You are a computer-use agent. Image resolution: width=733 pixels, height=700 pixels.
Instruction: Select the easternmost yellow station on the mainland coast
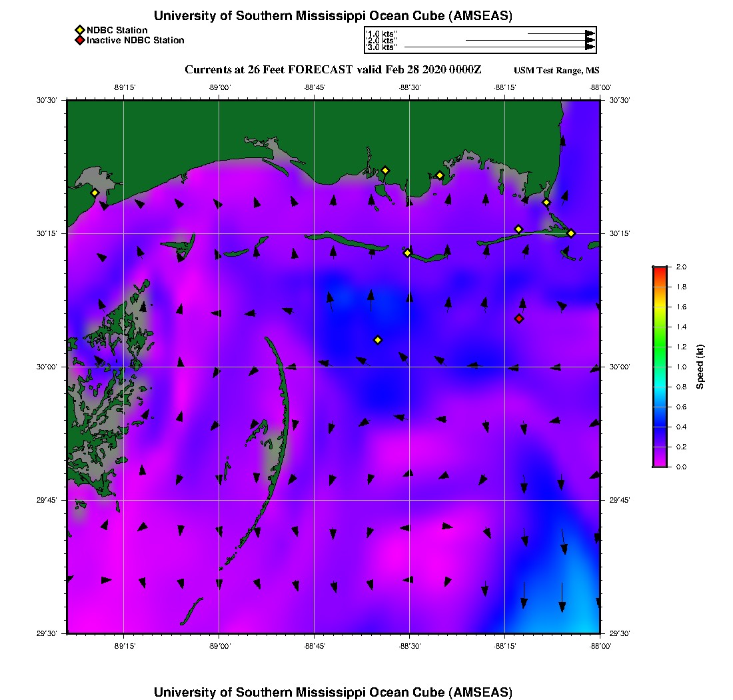point(546,202)
